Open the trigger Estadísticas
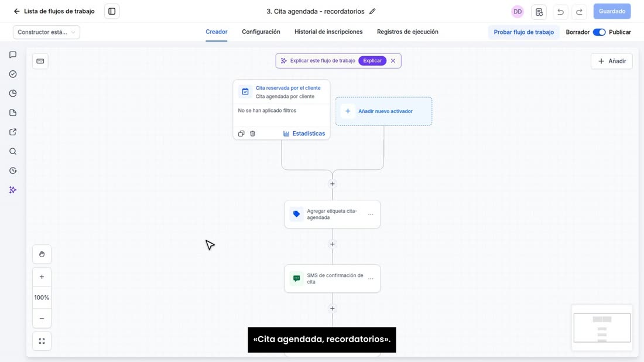 pos(304,134)
